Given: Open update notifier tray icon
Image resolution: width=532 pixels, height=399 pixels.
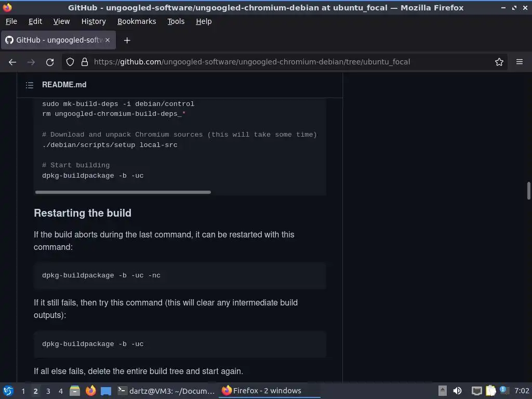Looking at the screenshot, I should (504, 390).
